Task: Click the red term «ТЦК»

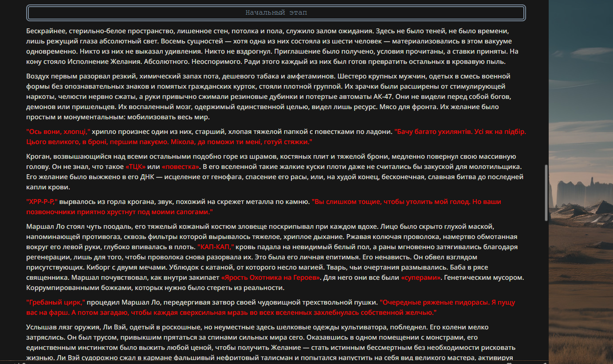Action: [136, 167]
